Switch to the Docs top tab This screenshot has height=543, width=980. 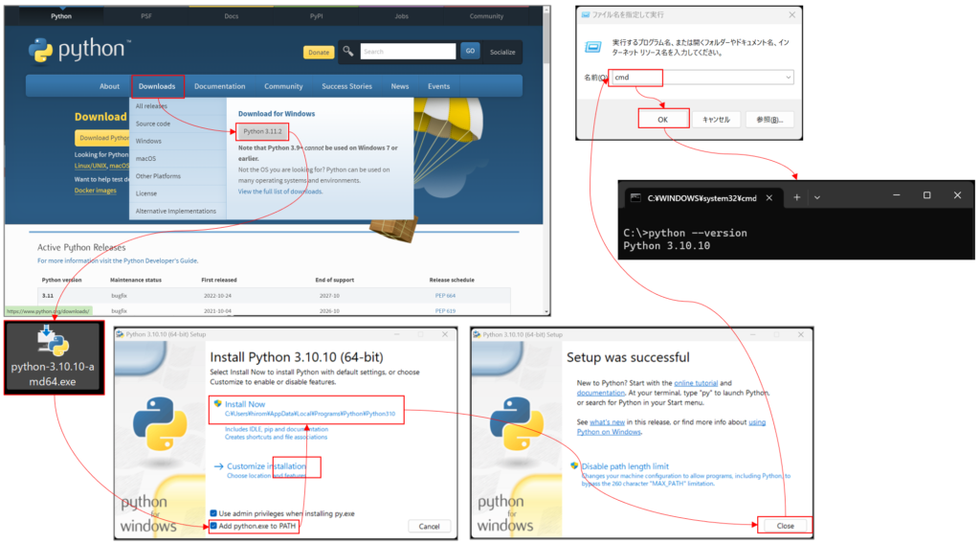coord(232,16)
